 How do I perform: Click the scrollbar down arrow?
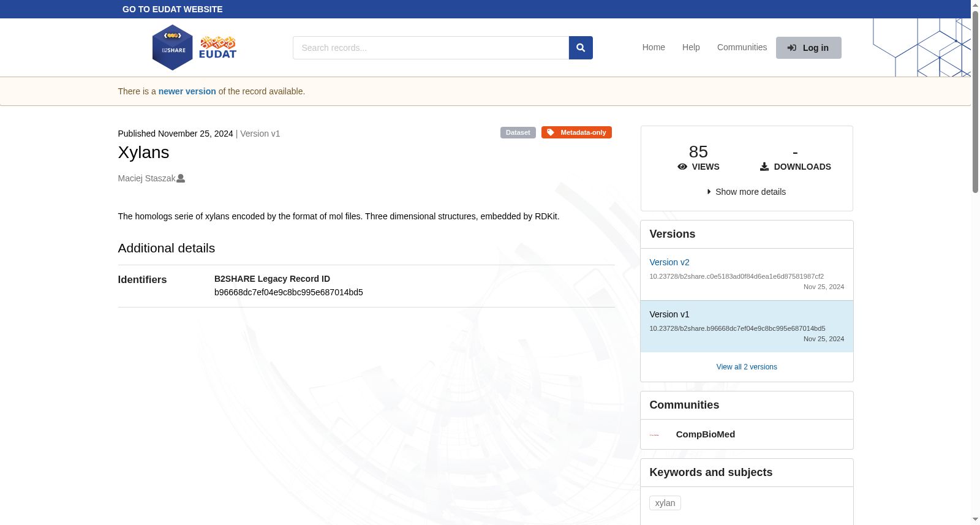coord(975,519)
